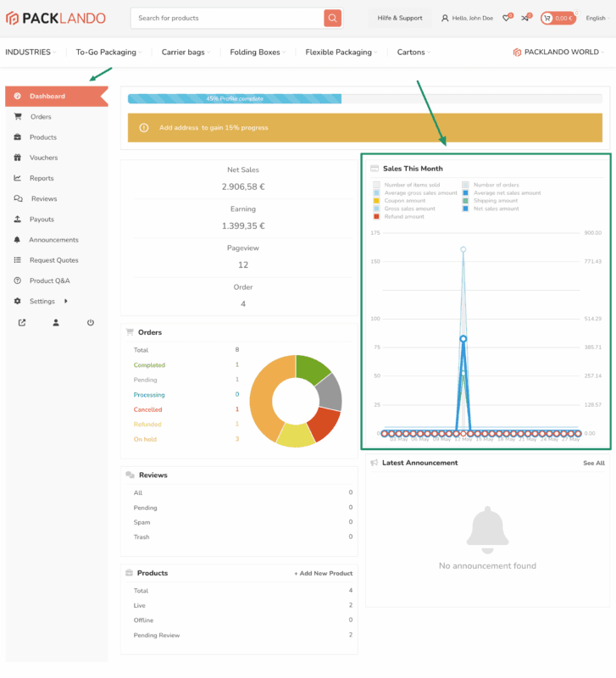Click the chart peak data point

click(x=463, y=249)
